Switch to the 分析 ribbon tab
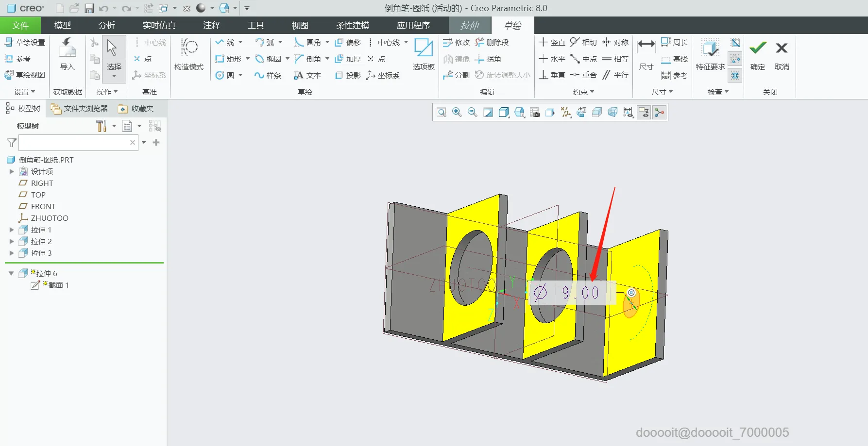868x446 pixels. (106, 25)
